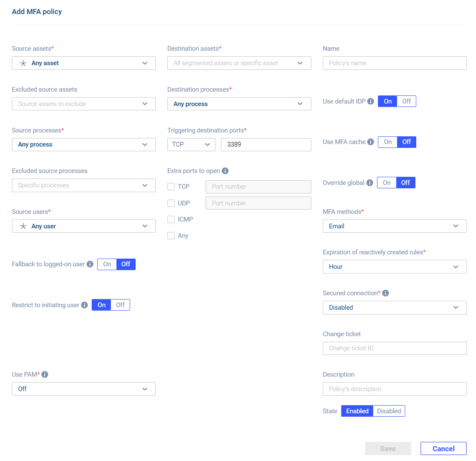Tick the UDP extra ports checkbox

[171, 203]
